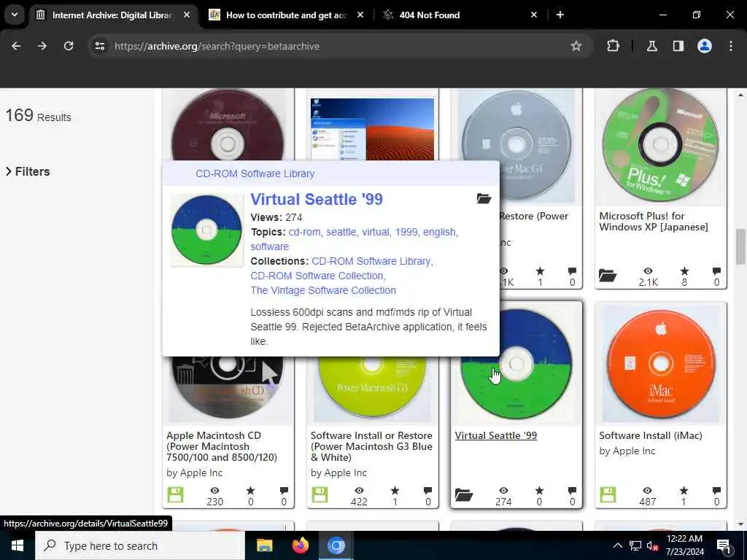Image resolution: width=747 pixels, height=560 pixels.
Task: Open the browser extensions puzzle icon
Action: tap(613, 46)
